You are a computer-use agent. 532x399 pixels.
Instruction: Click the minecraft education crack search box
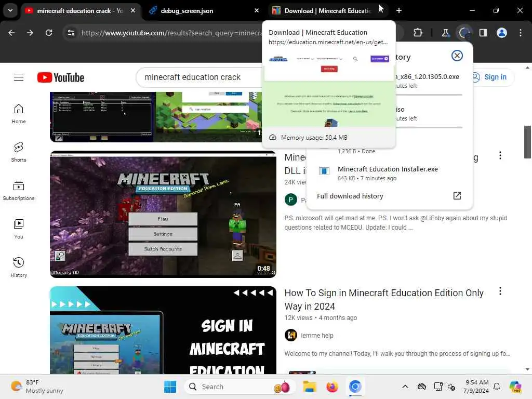click(x=200, y=77)
